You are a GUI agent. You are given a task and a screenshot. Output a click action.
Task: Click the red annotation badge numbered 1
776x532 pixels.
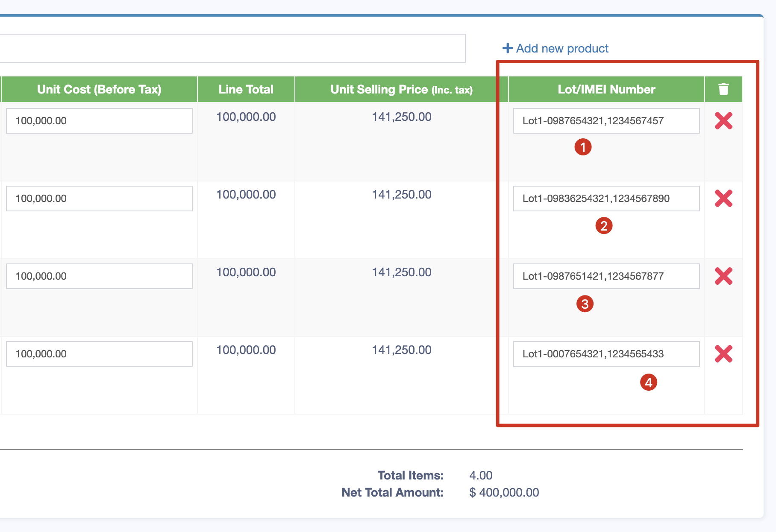point(583,147)
